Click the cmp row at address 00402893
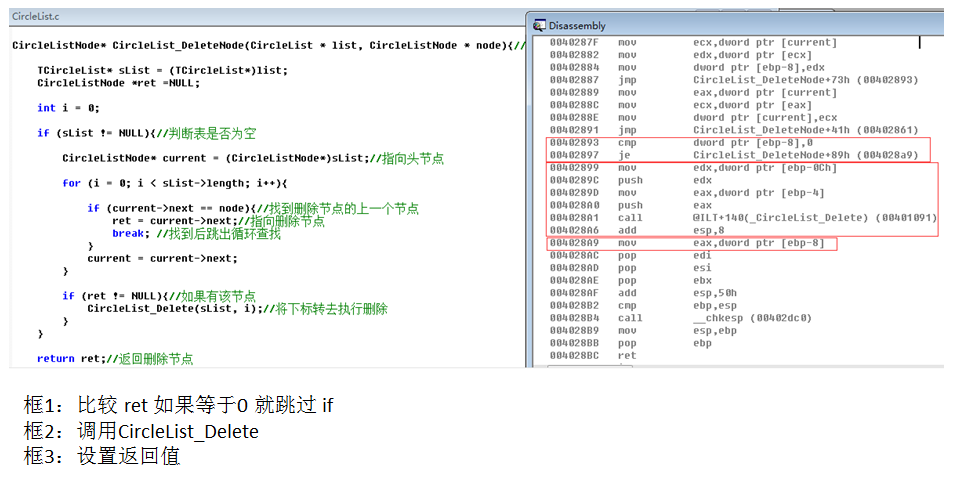Screen dimensions: 958x482 tap(681, 142)
